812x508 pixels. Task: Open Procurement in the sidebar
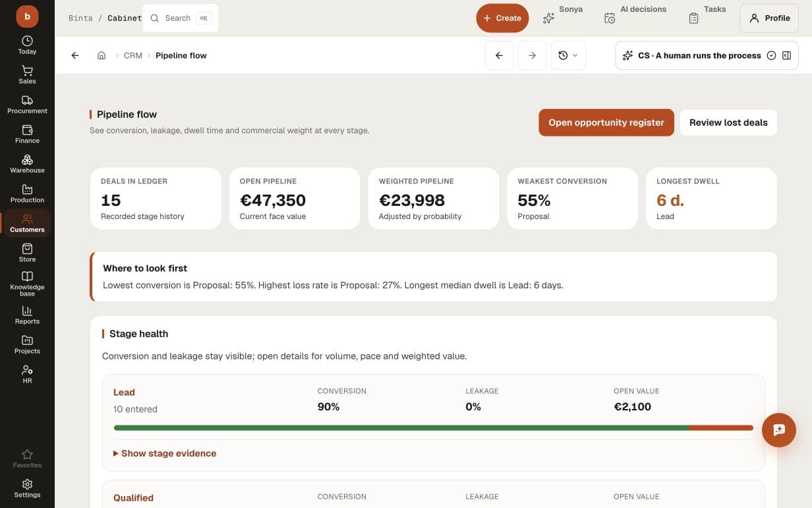27,104
